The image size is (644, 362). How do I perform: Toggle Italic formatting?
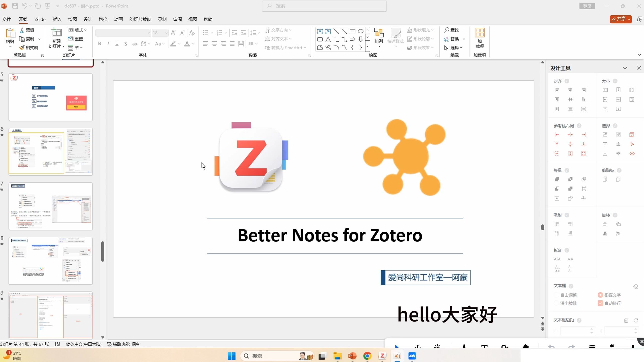[x=108, y=44]
